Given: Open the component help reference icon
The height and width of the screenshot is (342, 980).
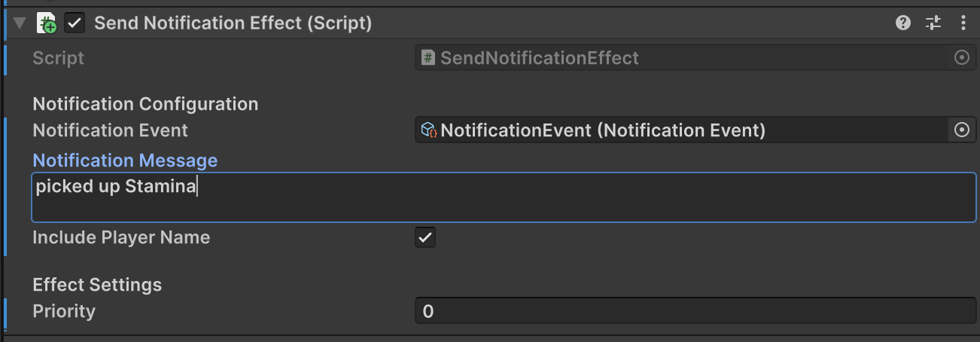Looking at the screenshot, I should 903,23.
